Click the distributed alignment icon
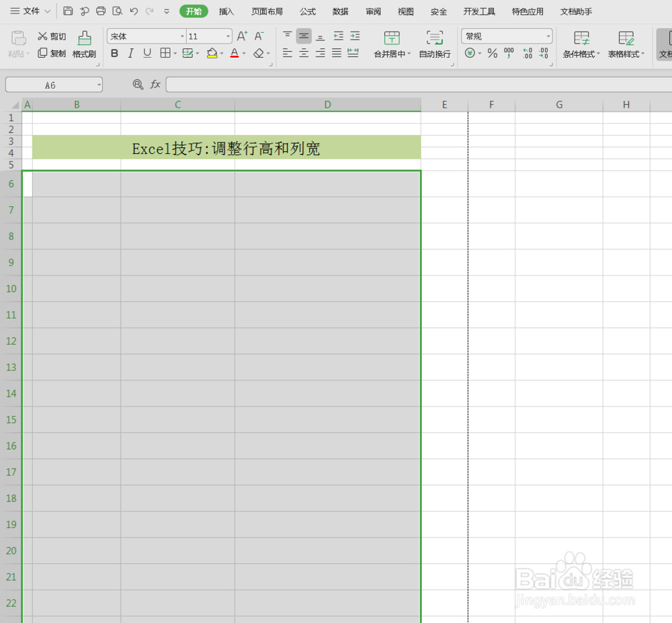The width and height of the screenshot is (672, 623). [353, 53]
